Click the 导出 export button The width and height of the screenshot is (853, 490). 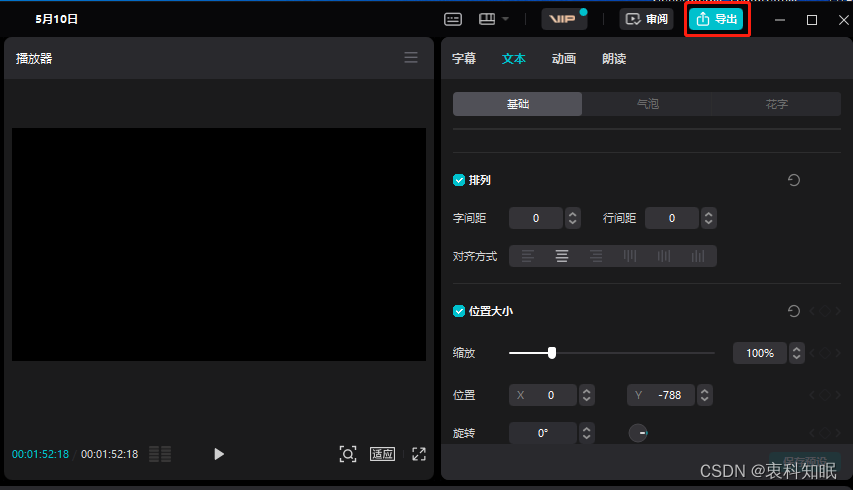click(716, 19)
